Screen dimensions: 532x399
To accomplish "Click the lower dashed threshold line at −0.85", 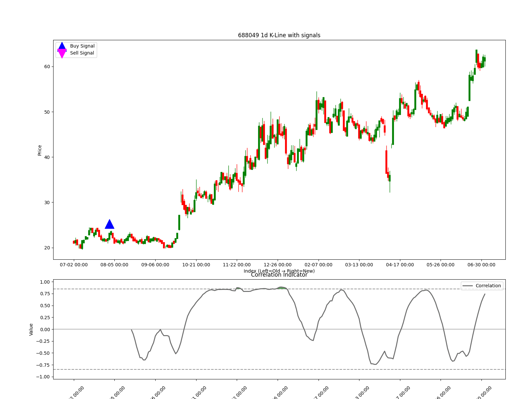I will coord(279,369).
